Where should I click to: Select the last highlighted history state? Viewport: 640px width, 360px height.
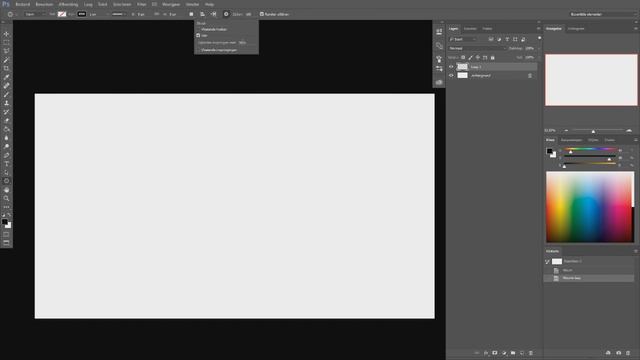coord(589,278)
